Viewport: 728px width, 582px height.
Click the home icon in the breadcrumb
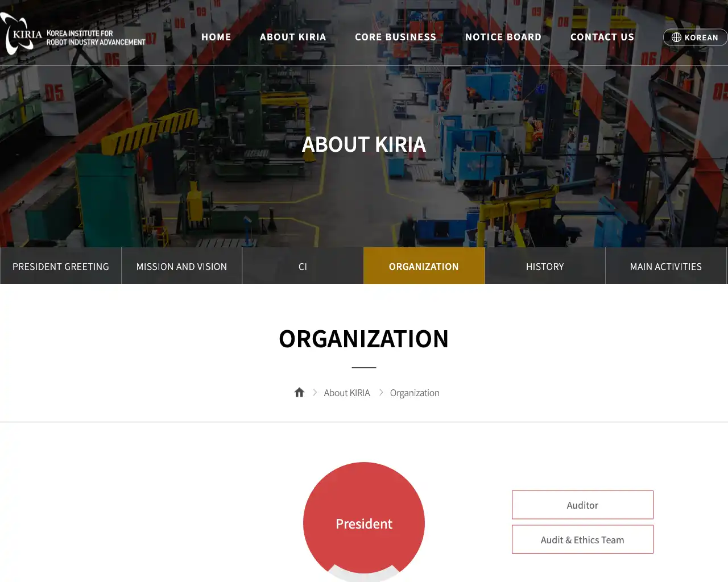point(299,393)
